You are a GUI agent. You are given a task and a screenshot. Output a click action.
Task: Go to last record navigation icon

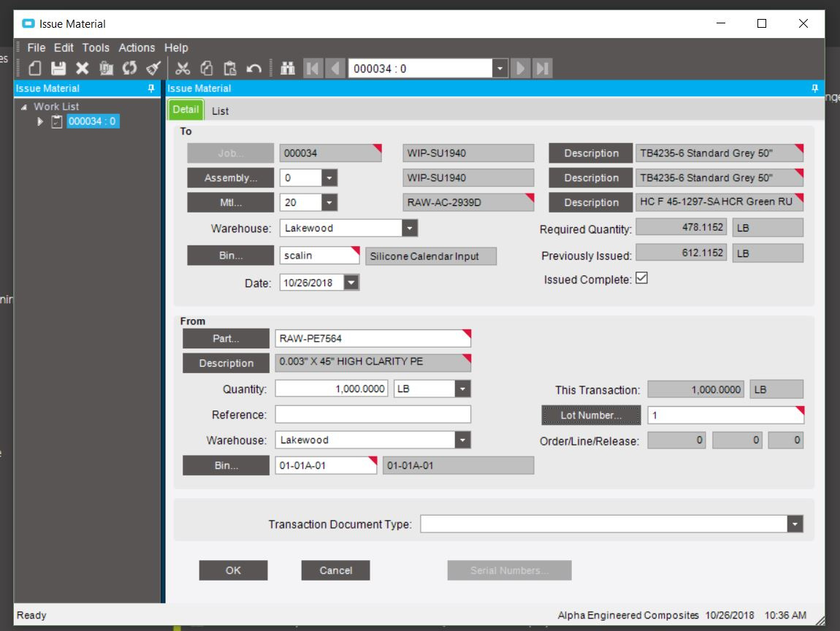pos(542,69)
